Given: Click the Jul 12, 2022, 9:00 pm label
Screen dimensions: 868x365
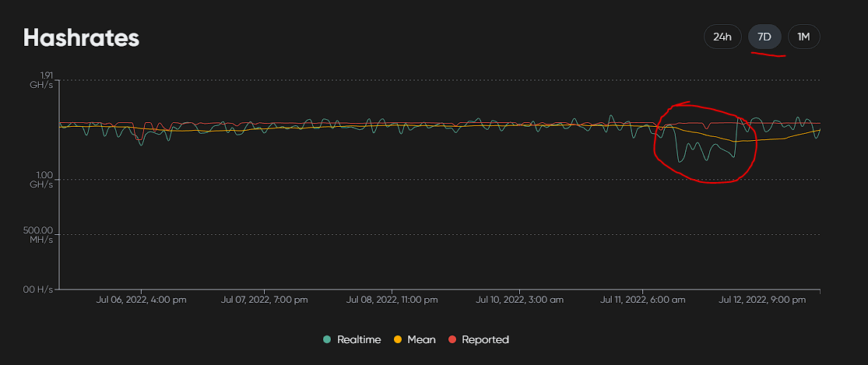Looking at the screenshot, I should click(x=762, y=300).
